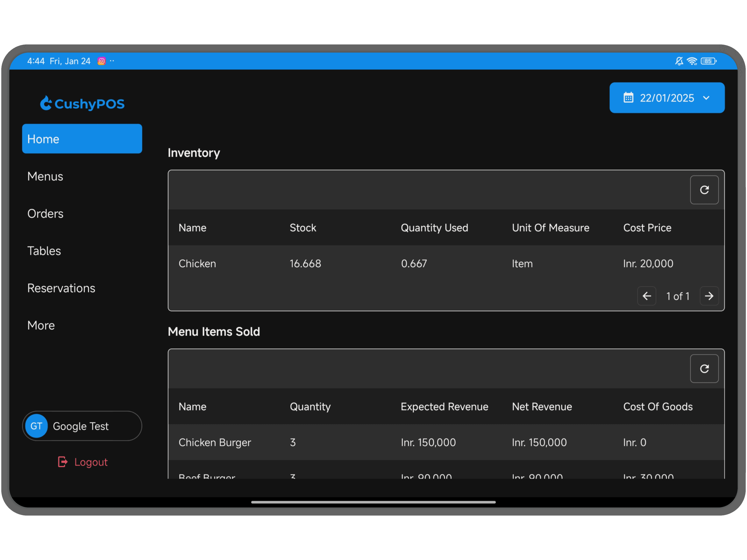Viewport: 747px width, 560px height.
Task: Open the More menu item
Action: [41, 325]
